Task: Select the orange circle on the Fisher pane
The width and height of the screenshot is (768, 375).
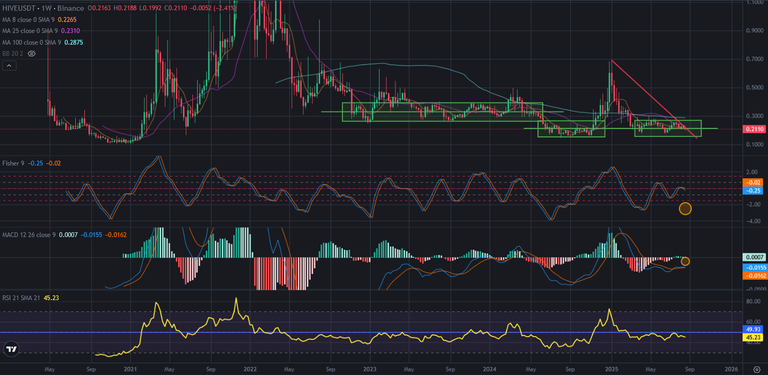Action: (685, 209)
